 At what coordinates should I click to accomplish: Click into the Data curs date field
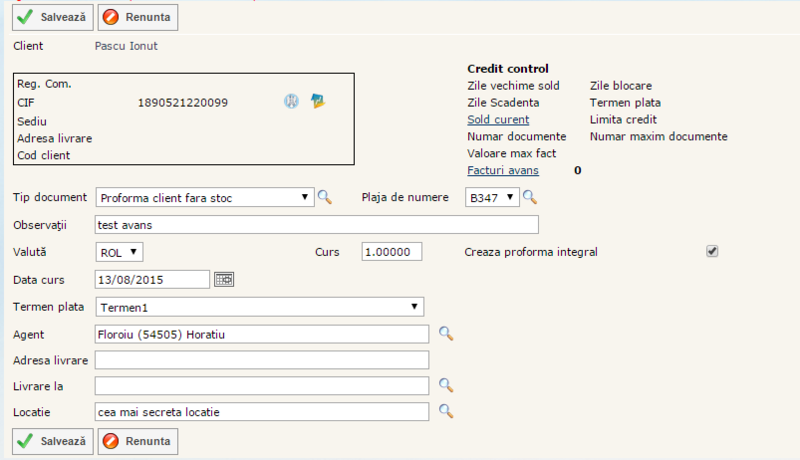152,279
